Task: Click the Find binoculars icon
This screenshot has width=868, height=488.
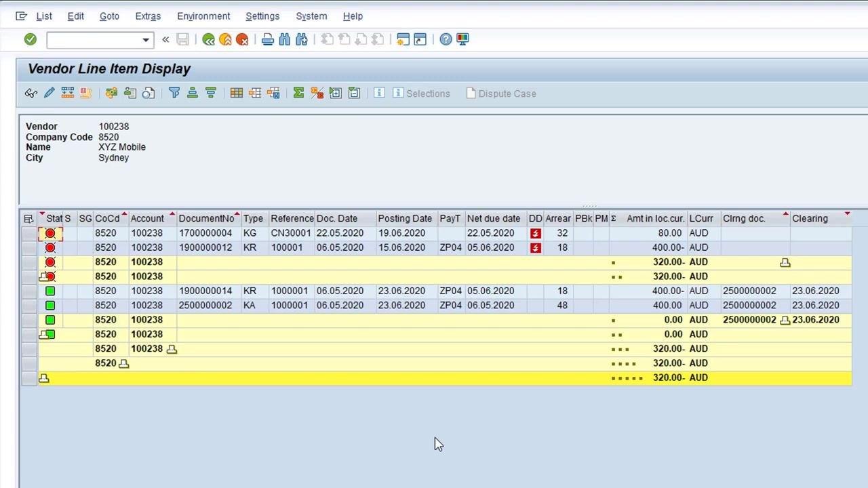Action: tap(285, 40)
